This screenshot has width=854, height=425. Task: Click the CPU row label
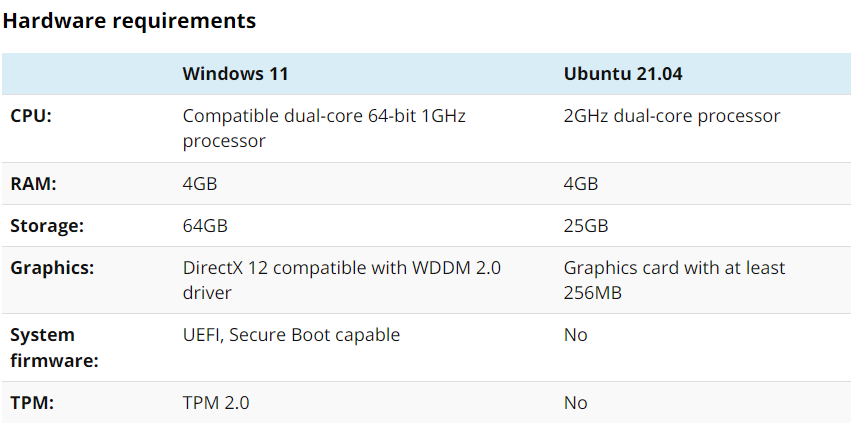[x=30, y=116]
